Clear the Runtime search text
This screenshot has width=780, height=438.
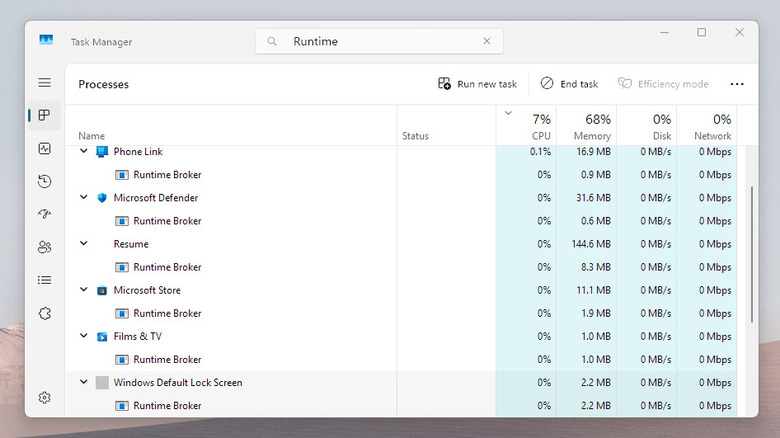487,41
